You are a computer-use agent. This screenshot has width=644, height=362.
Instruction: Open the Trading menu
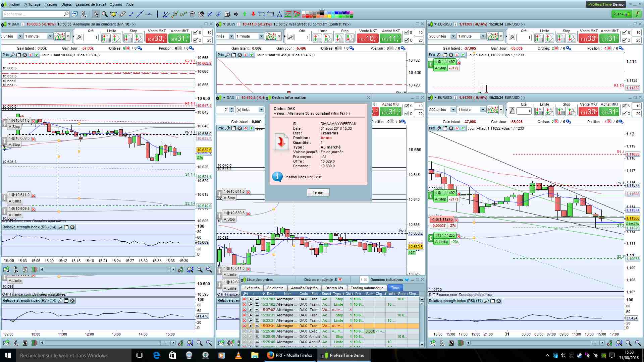point(51,4)
